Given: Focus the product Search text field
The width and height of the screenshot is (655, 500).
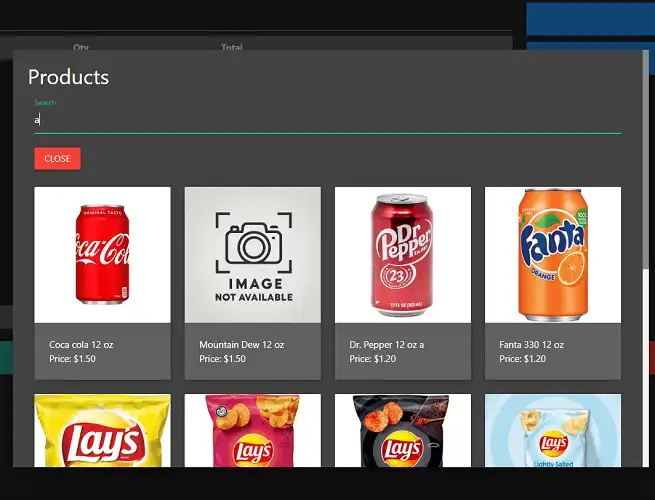Looking at the screenshot, I should point(326,120).
